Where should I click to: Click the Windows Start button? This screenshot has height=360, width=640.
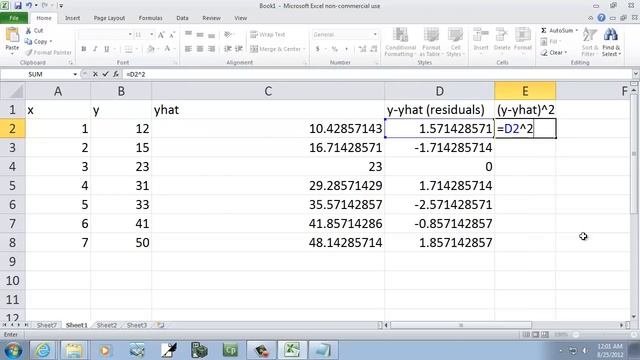pyautogui.click(x=13, y=350)
